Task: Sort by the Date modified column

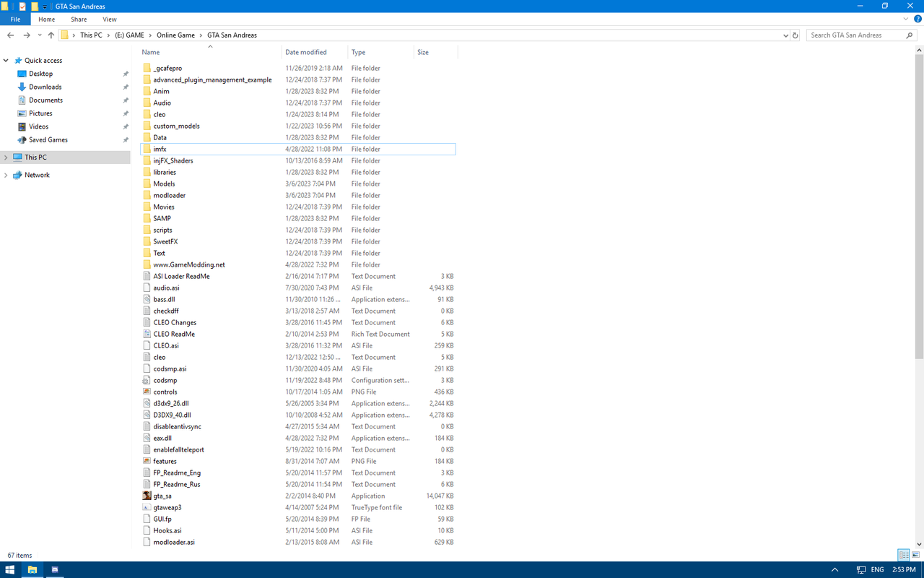Action: pos(315,52)
